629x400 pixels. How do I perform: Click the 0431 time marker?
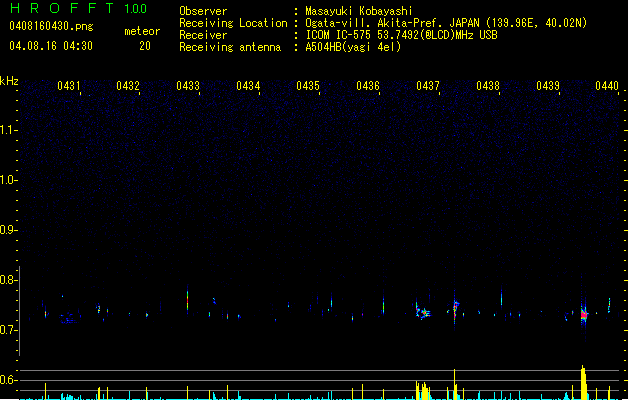(69, 86)
